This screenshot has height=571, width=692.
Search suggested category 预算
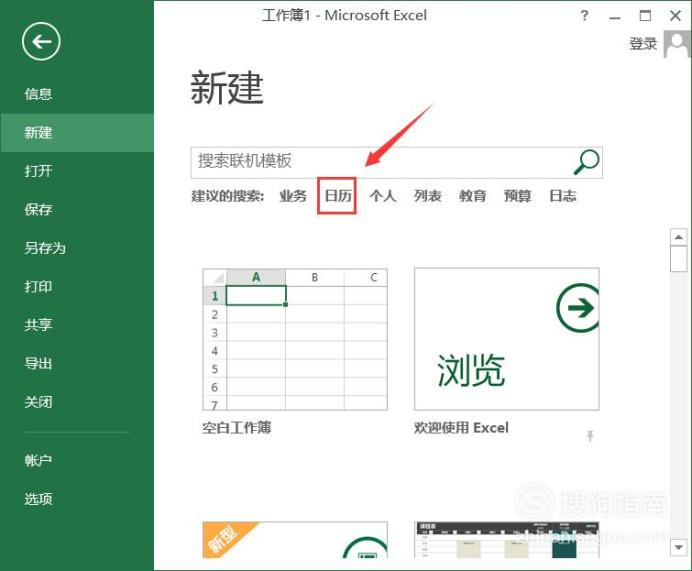518,196
